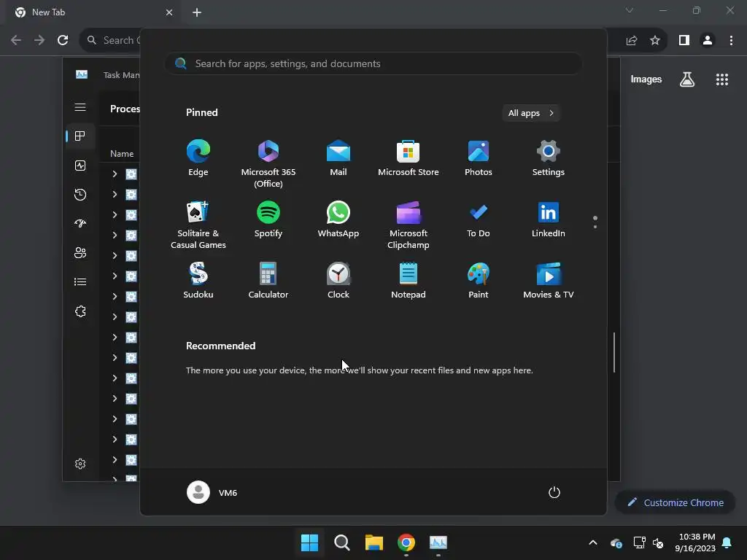Open Chrome three-dot menu

[731, 41]
